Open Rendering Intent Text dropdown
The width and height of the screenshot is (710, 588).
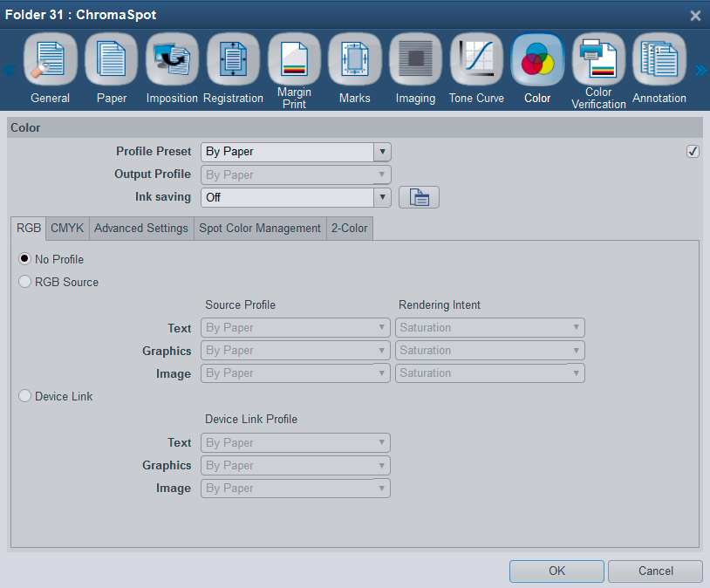[490, 327]
